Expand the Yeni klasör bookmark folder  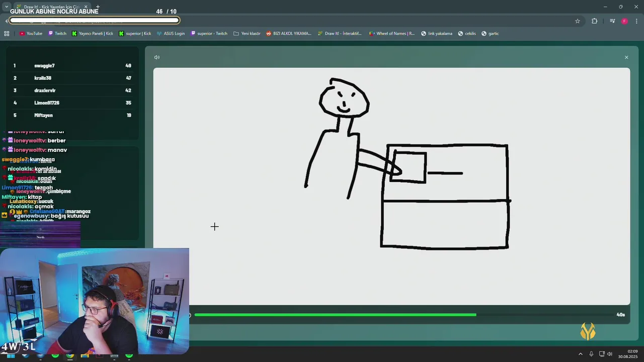[x=247, y=34]
